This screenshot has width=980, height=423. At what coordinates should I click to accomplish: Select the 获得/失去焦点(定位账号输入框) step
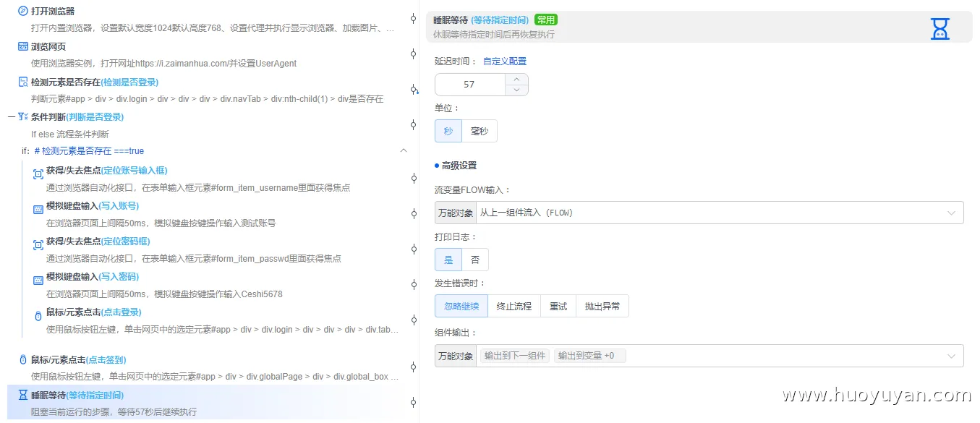pos(215,179)
